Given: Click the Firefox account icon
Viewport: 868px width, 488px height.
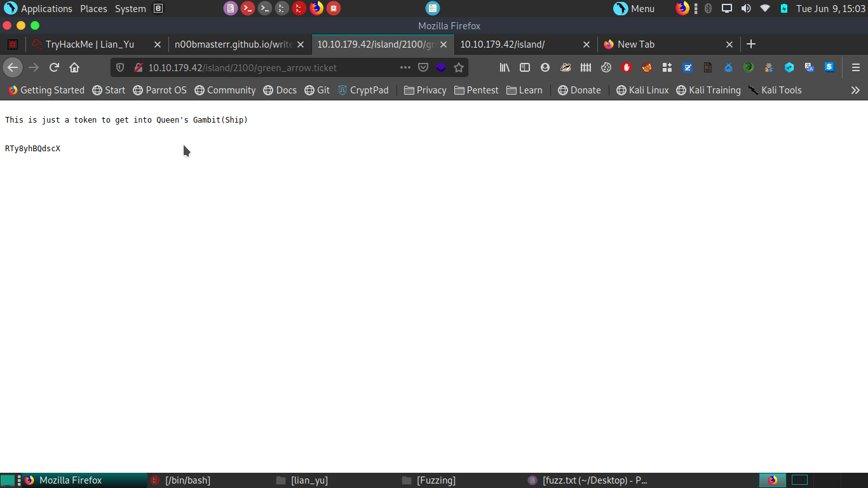Looking at the screenshot, I should [x=545, y=67].
